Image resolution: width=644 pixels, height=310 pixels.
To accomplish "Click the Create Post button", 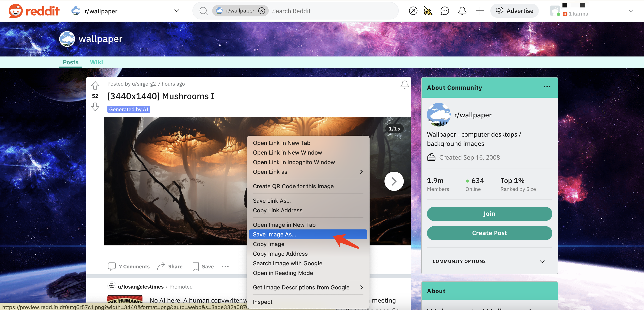I will [489, 233].
